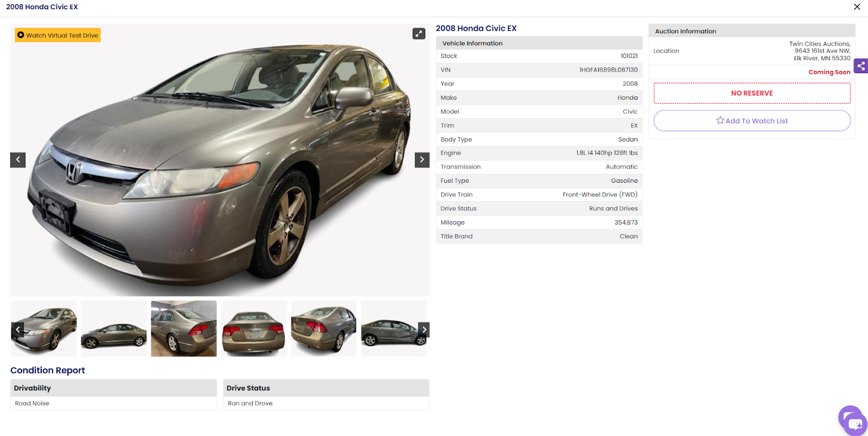868x436 pixels.
Task: Select the rear-corner thumbnail in garage
Action: pos(184,329)
